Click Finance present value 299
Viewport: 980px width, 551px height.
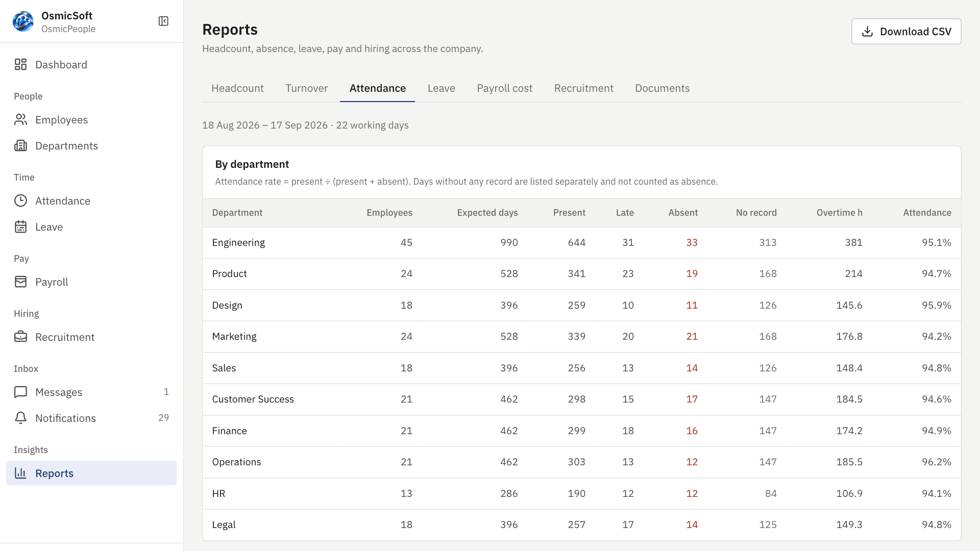coord(576,431)
